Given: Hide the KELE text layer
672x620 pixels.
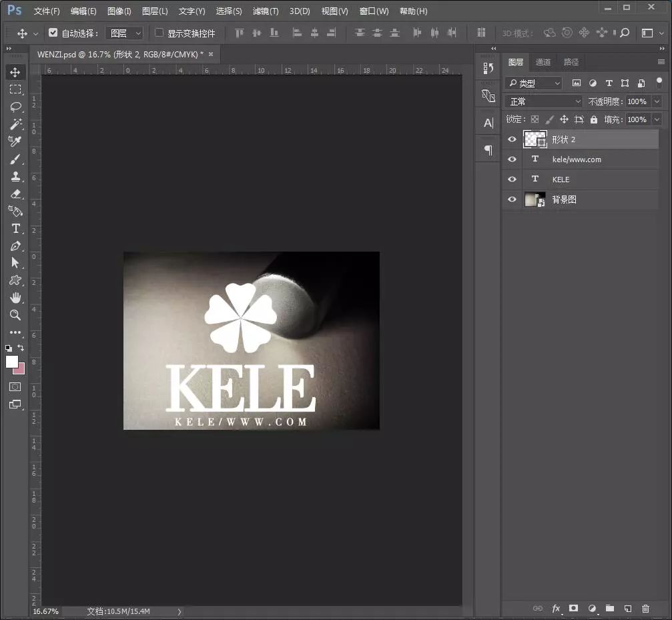Looking at the screenshot, I should (512, 180).
